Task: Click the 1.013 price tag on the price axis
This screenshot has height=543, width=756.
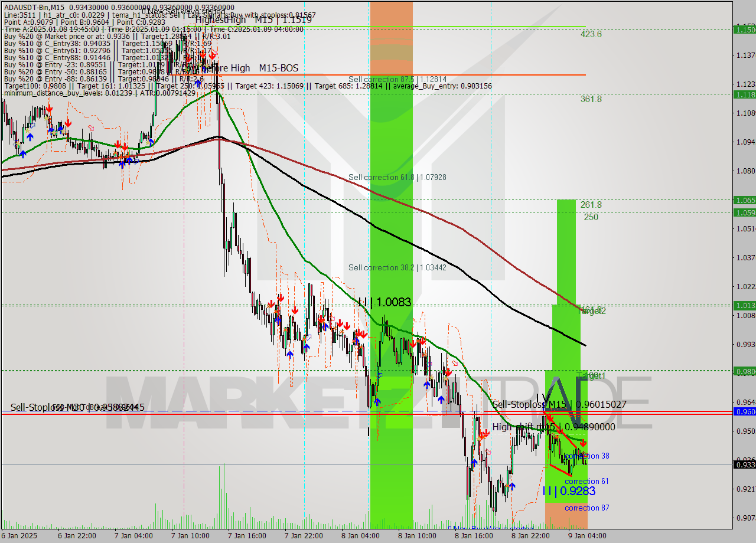Action: 744,305
